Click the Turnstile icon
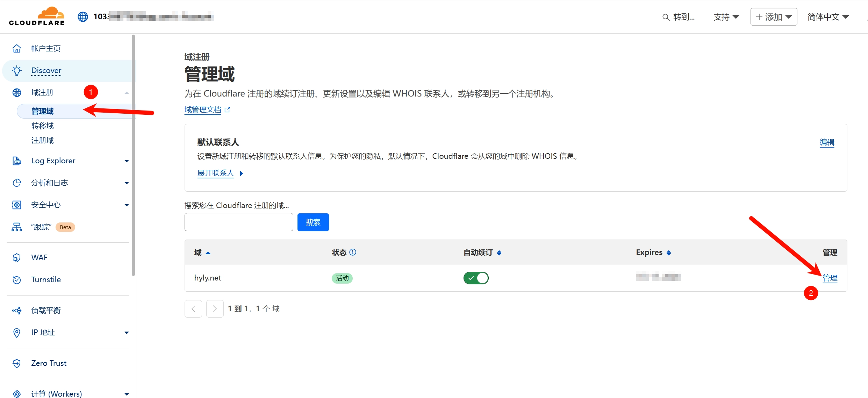Screen dimensions: 868x398 (x=17, y=280)
